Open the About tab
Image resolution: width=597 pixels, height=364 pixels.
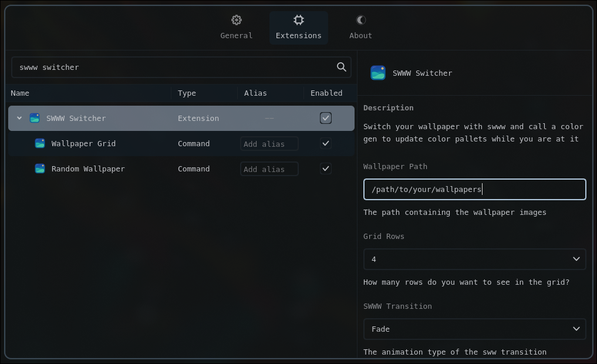pos(361,28)
